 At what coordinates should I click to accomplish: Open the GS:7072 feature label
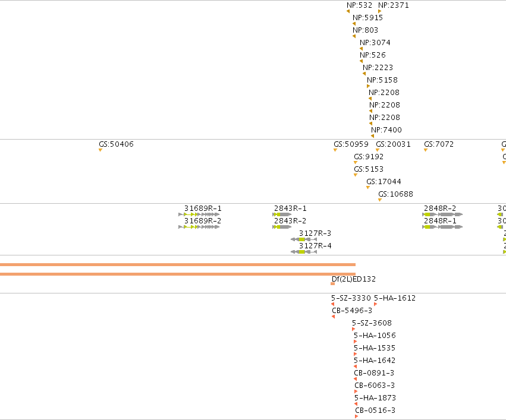439,144
